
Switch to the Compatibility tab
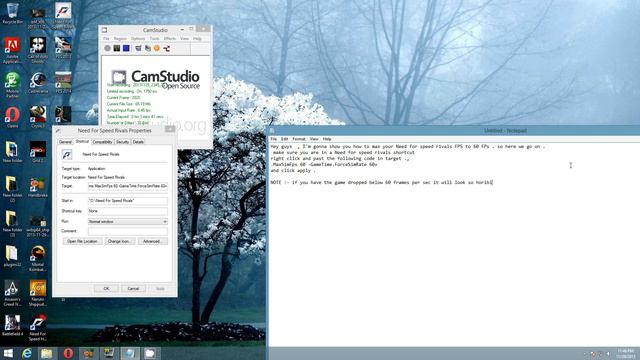click(x=102, y=142)
